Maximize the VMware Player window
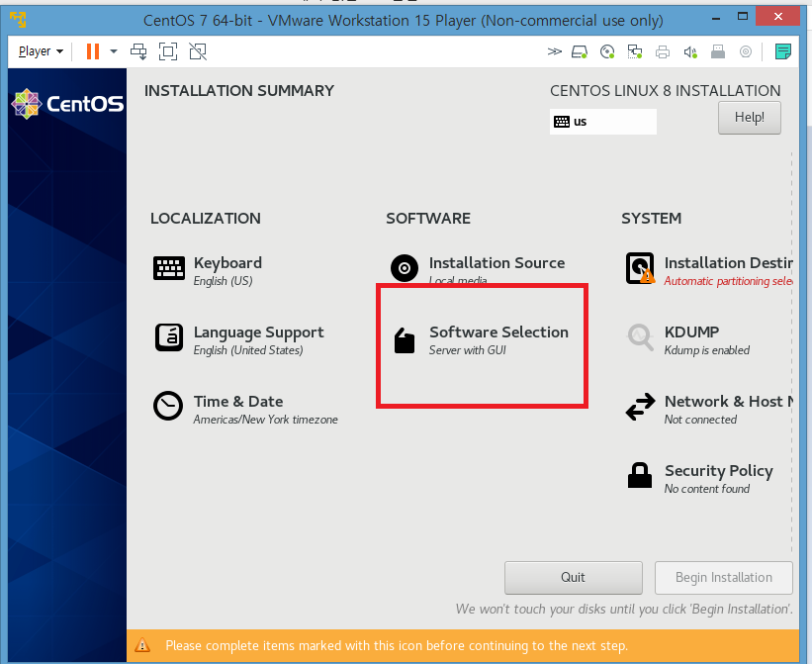This screenshot has height=664, width=812. click(743, 17)
